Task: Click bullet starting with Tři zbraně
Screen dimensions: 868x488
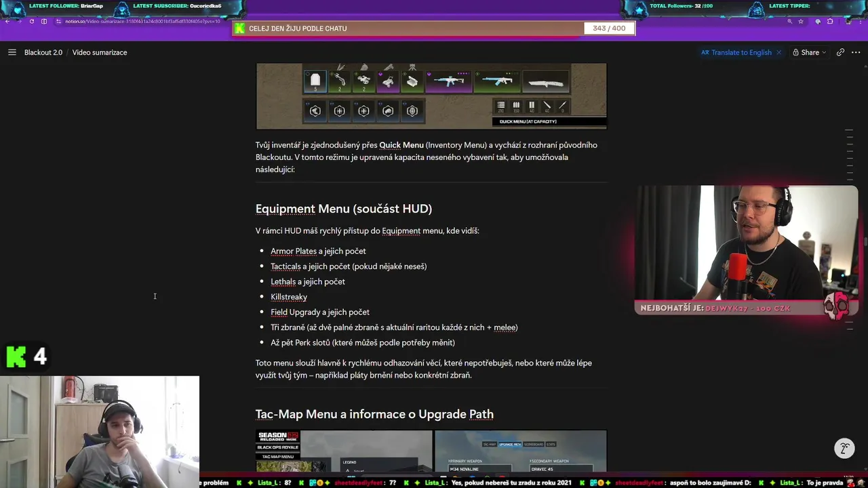Action: 394,327
